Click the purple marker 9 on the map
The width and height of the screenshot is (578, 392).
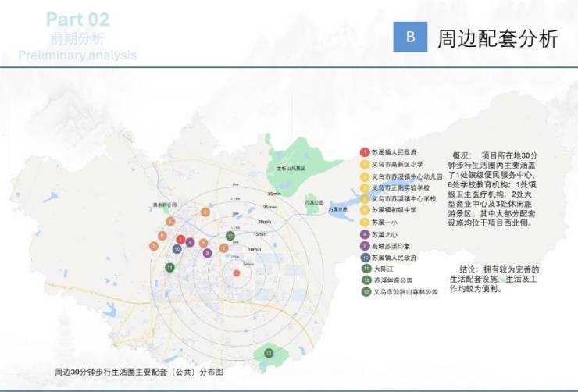[x=207, y=253]
